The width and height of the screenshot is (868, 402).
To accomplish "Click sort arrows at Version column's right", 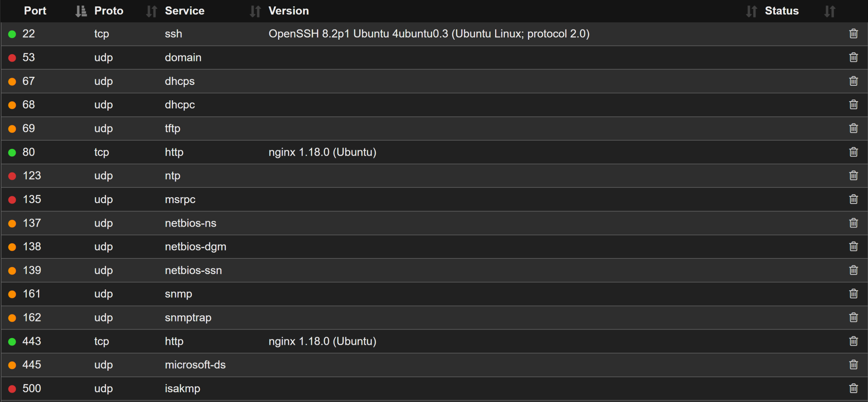I will tap(751, 12).
